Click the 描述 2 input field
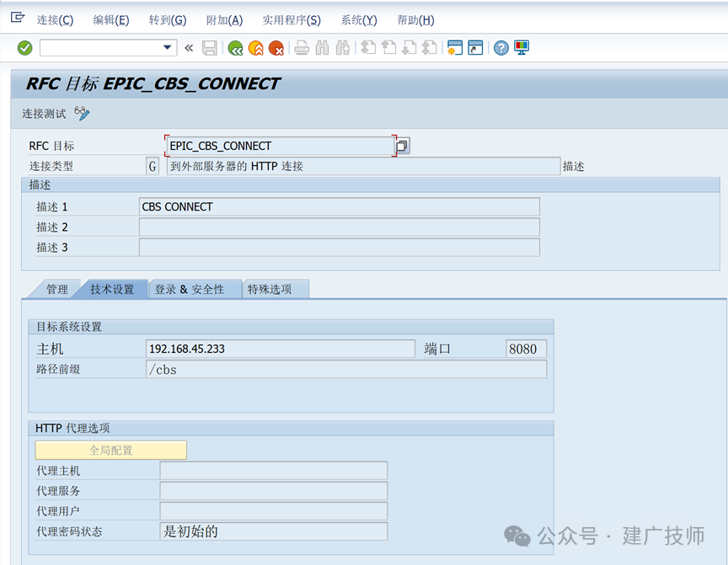 339,227
